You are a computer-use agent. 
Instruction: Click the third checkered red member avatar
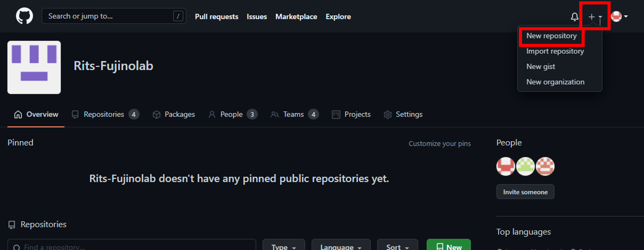point(545,166)
